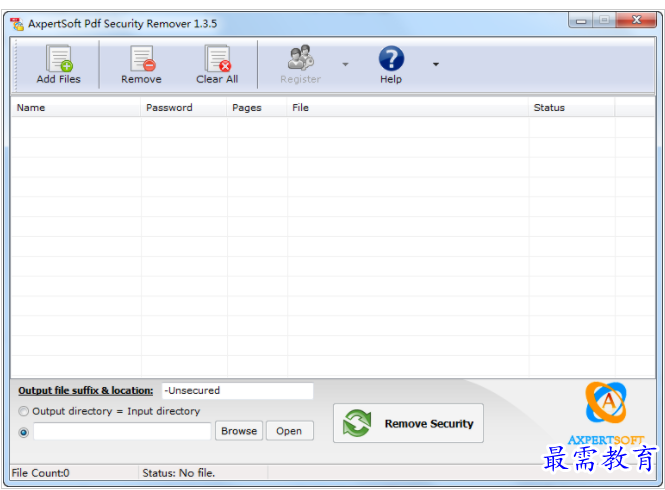Click the File Count:0 status bar entry
Screen dimensions: 665x490
[41, 473]
